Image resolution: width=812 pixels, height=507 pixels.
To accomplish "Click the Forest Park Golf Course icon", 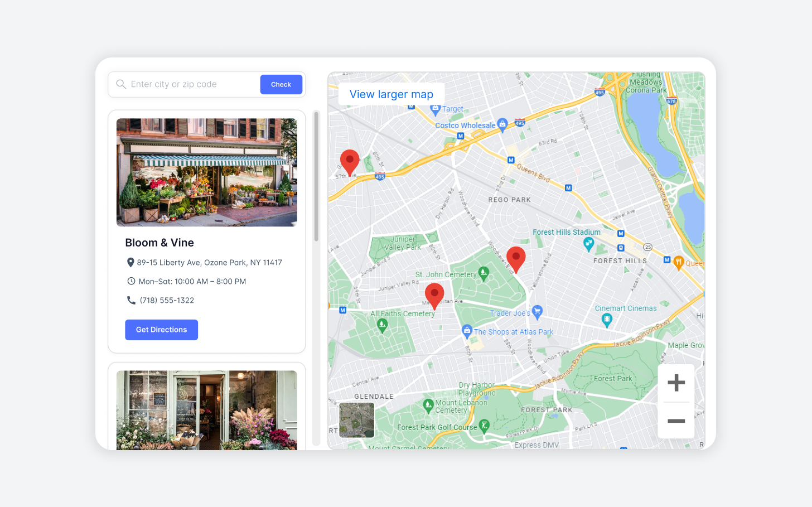I will pyautogui.click(x=484, y=427).
